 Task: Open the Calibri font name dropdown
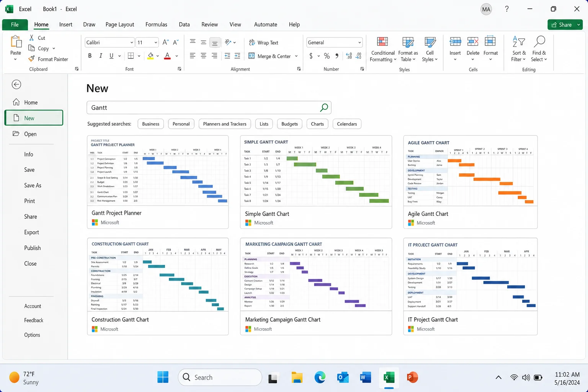tap(131, 42)
